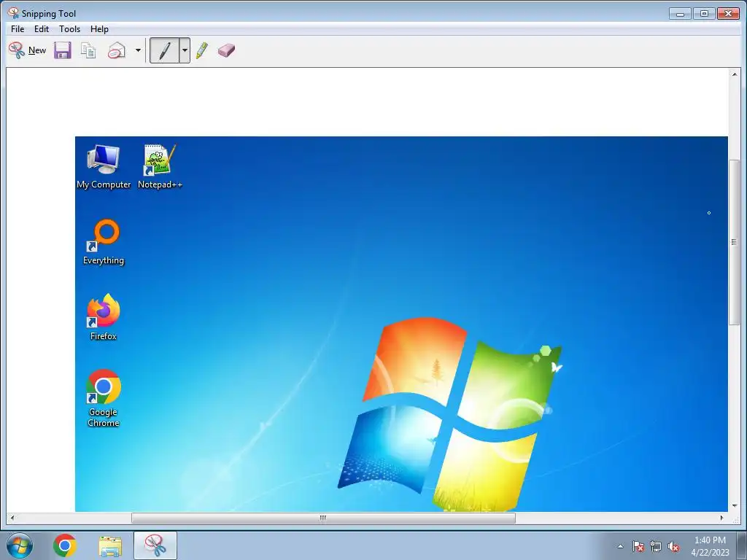The height and width of the screenshot is (560, 747).
Task: Select the Pen tool
Action: coord(164,50)
